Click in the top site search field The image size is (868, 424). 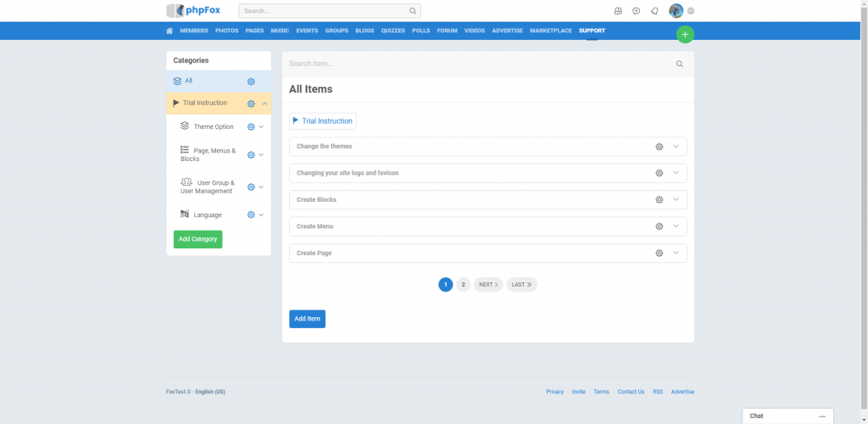[330, 10]
